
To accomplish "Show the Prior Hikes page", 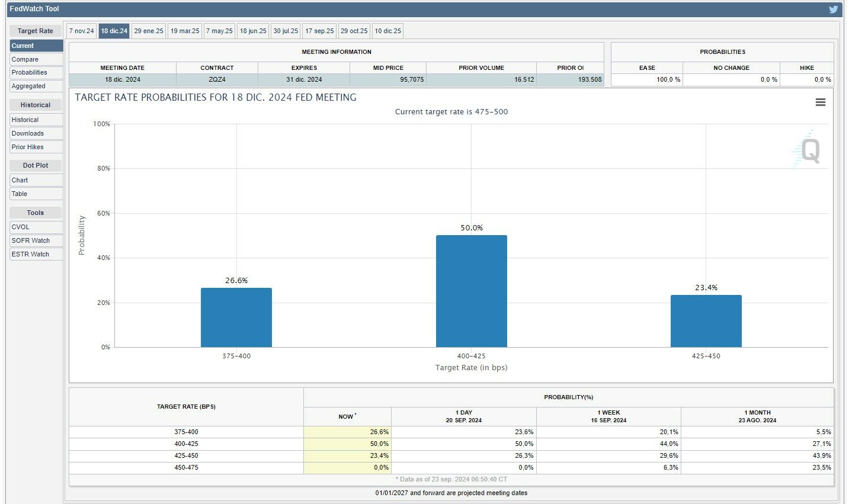I will click(x=27, y=147).
